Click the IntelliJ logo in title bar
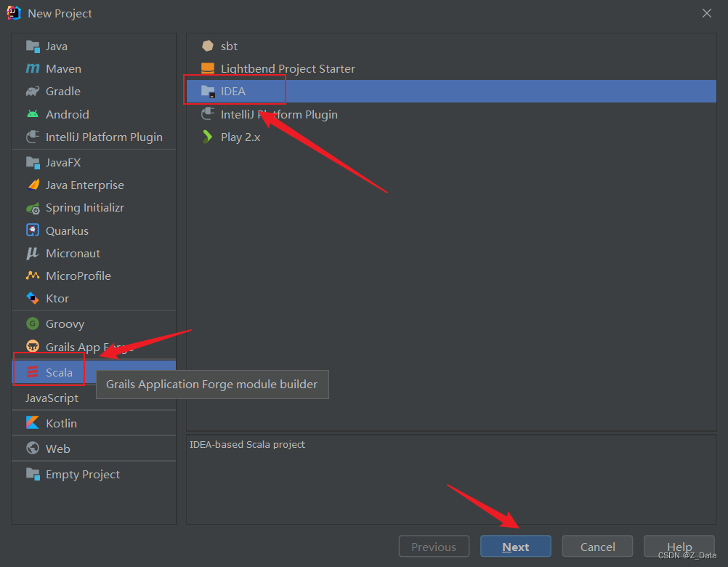The image size is (728, 567). [x=14, y=13]
